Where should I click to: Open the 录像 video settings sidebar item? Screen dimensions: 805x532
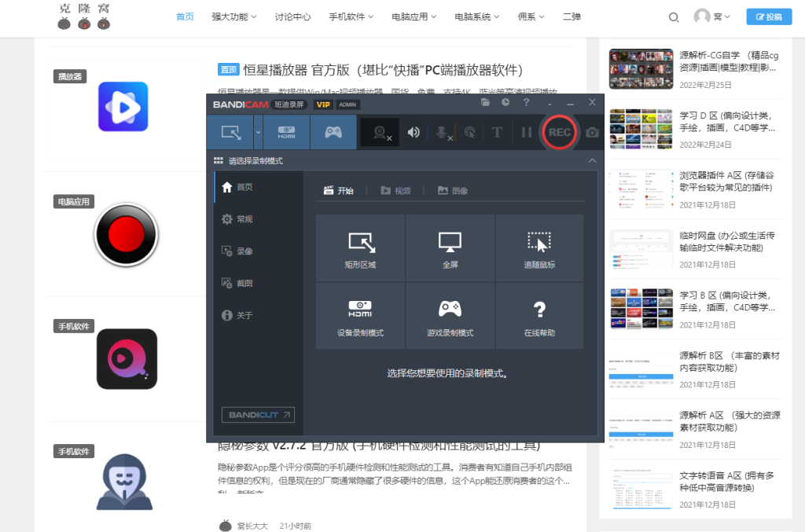click(x=259, y=251)
